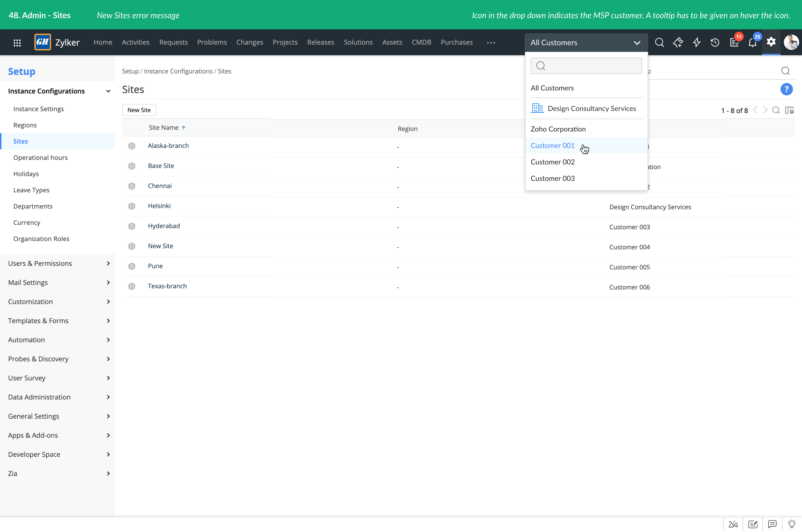Open Helsinki site link
This screenshot has height=532, width=802.
159,206
